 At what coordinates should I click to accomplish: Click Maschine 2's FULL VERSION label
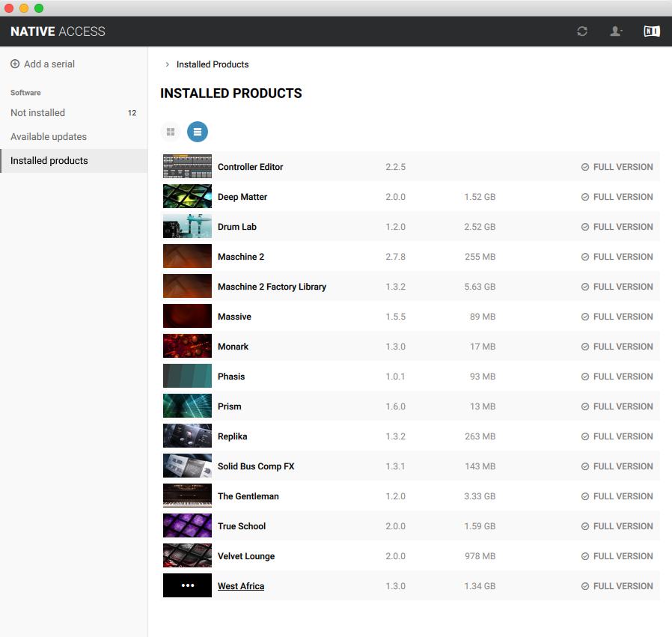pos(623,257)
